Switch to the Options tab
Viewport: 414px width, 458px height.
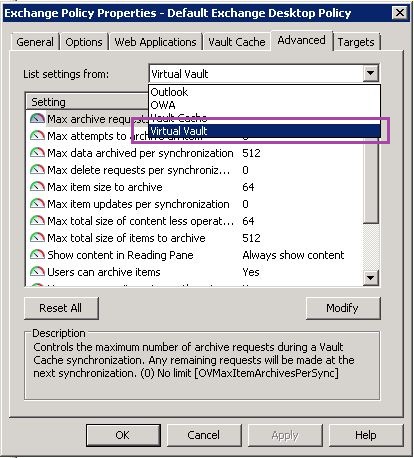84,42
